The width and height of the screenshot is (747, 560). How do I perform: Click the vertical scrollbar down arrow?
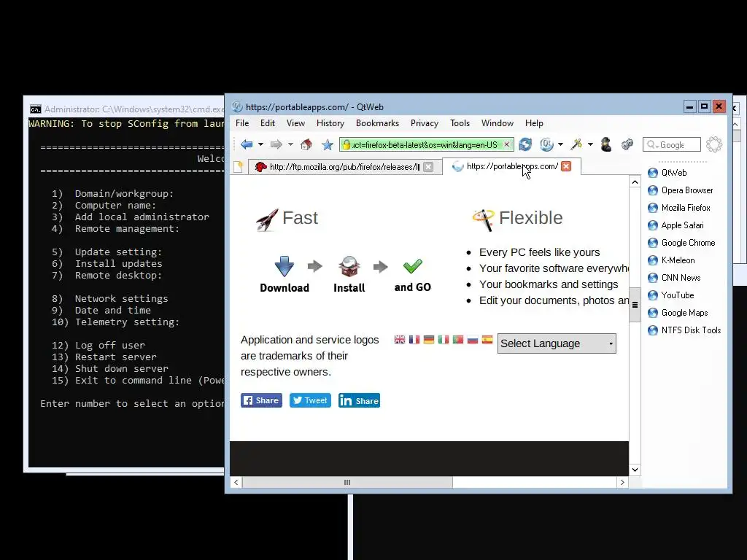[x=635, y=470]
